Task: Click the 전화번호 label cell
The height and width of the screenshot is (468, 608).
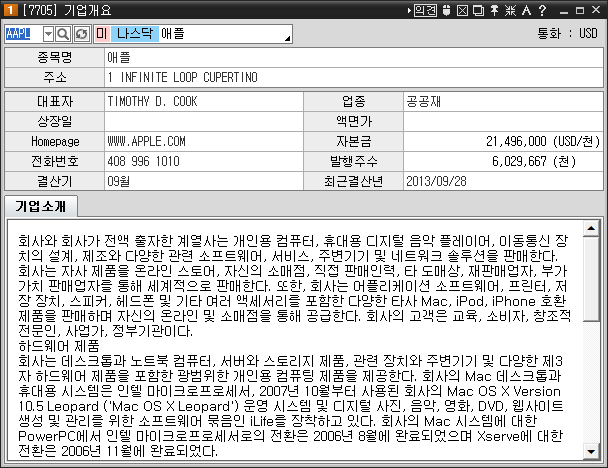Action: tap(55, 161)
